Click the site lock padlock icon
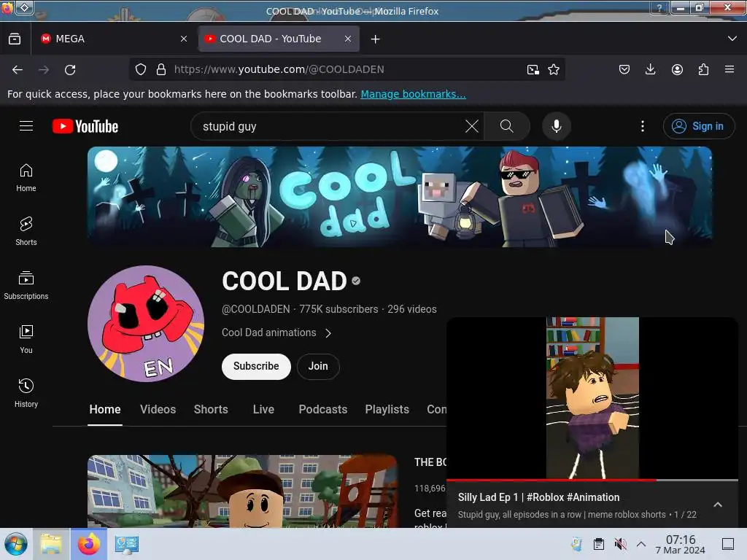The image size is (747, 560). pos(161,69)
